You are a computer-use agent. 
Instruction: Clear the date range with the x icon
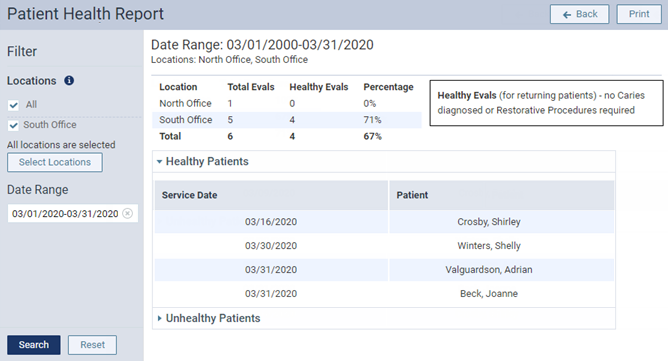(127, 213)
